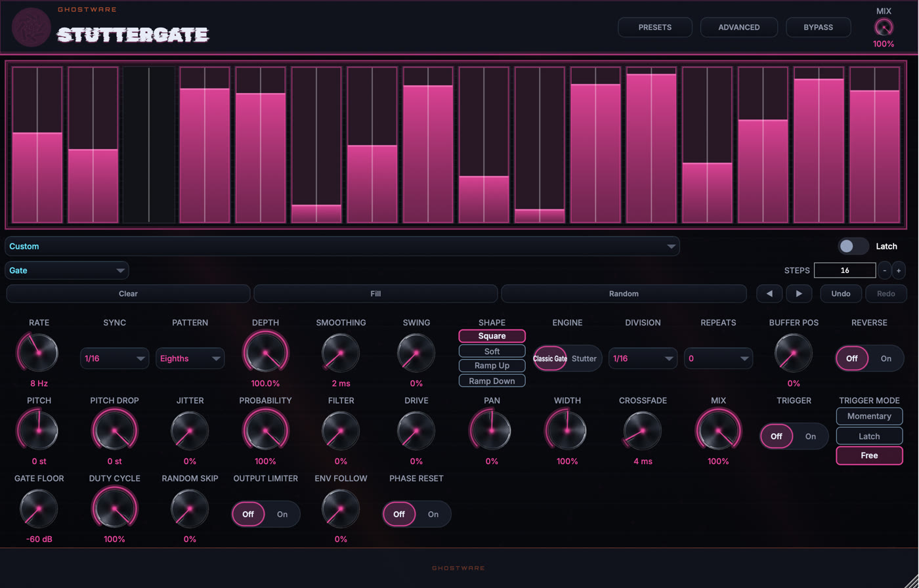Image resolution: width=919 pixels, height=588 pixels.
Task: Click the Crossfade knob
Action: coord(643,430)
